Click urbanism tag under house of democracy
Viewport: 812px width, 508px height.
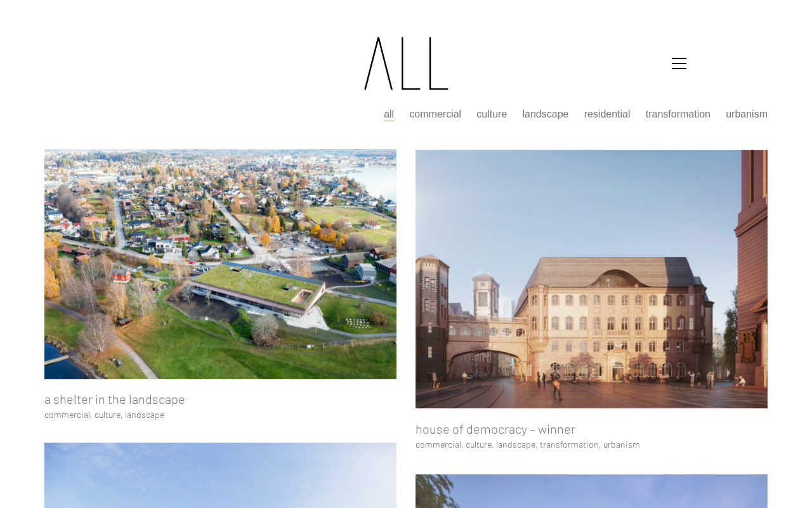622,444
